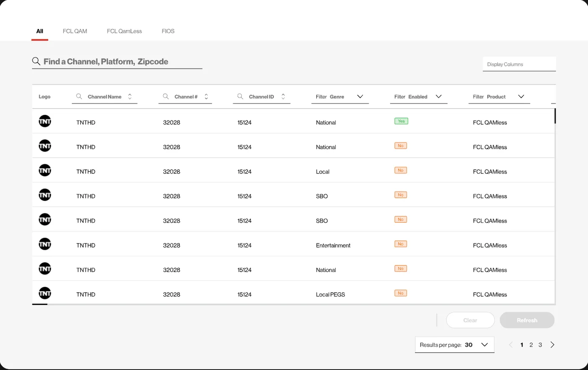This screenshot has height=370, width=588.
Task: Switch to the FCL QamLess tab
Action: click(x=124, y=31)
